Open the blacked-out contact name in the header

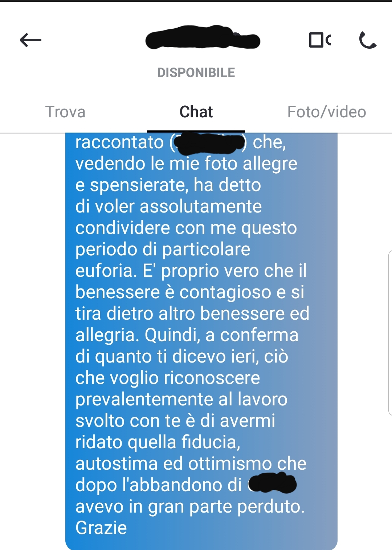pos(203,37)
